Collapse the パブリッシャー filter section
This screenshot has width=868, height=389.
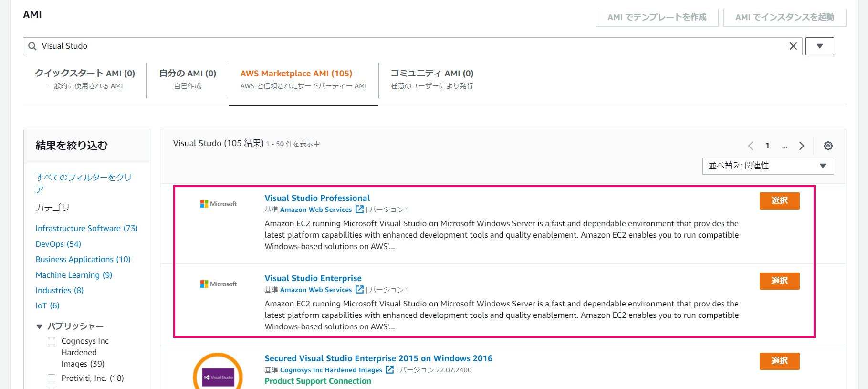pyautogui.click(x=39, y=326)
